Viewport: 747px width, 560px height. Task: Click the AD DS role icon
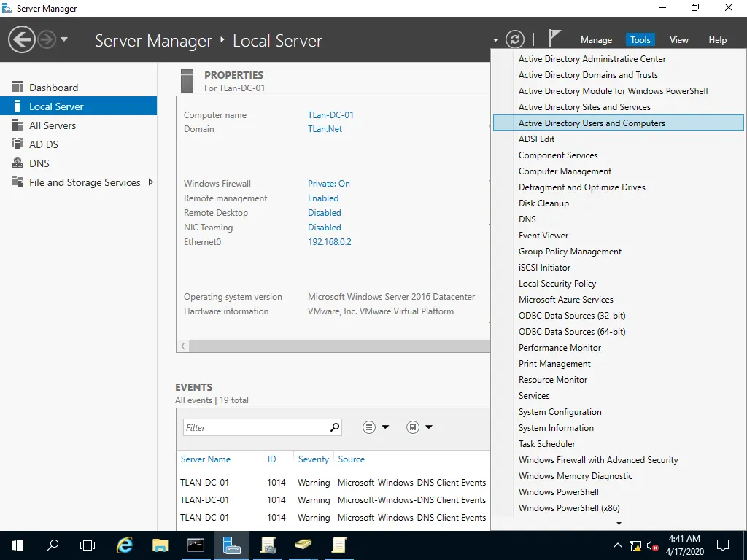tap(18, 144)
